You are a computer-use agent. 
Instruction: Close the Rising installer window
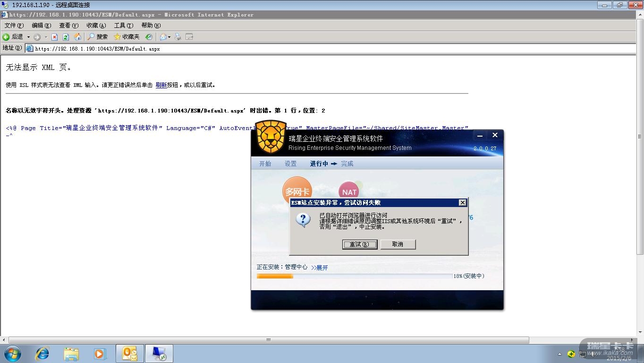coord(495,135)
